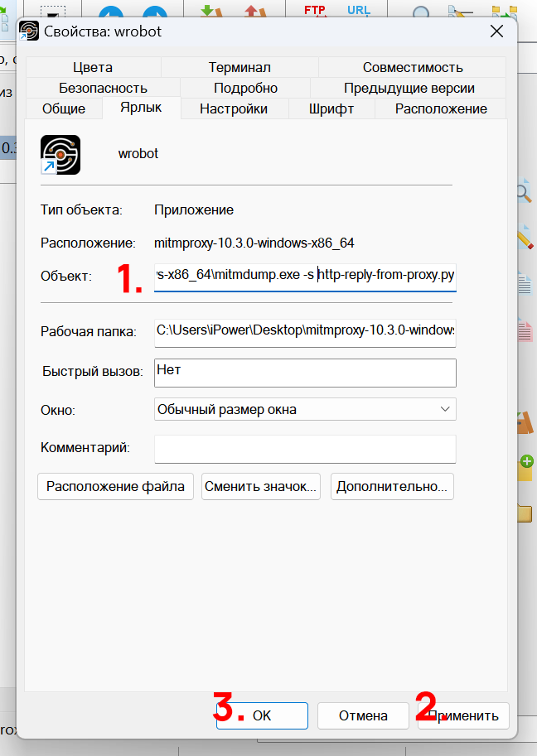The height and width of the screenshot is (756, 537).
Task: Click the Объект: label
Action: click(66, 277)
